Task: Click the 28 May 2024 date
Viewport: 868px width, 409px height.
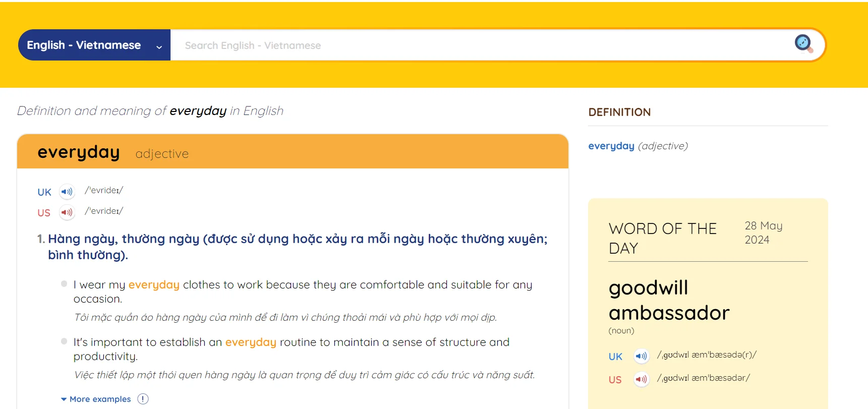Action: pyautogui.click(x=763, y=232)
